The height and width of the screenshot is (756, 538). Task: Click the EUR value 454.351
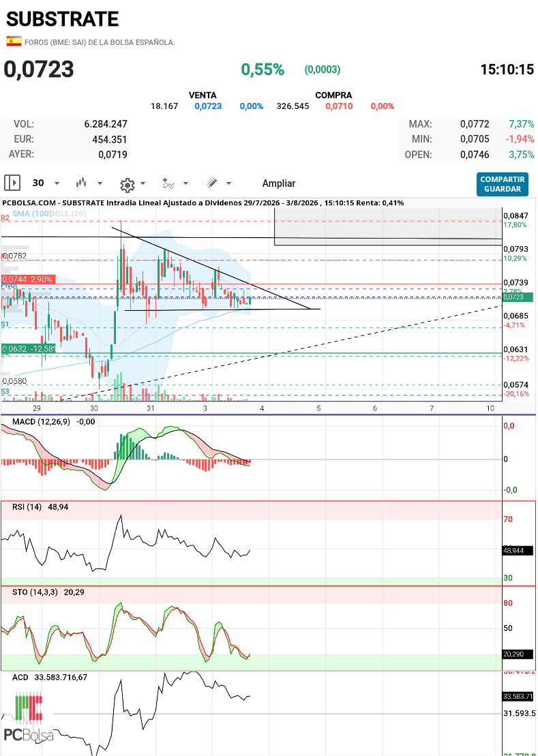[x=110, y=139]
